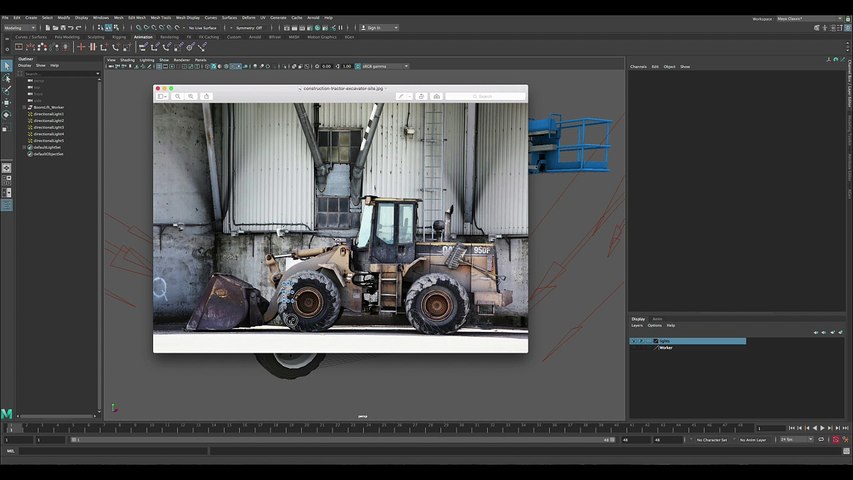Image resolution: width=853 pixels, height=480 pixels.
Task: Click the Preview search field
Action: 487,96
